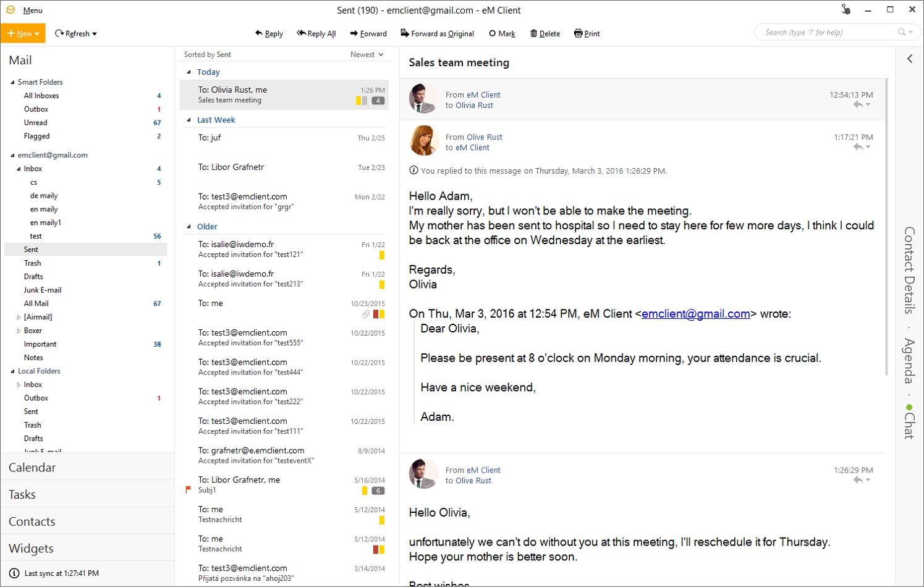Open the Agenda sidebar tab
The width and height of the screenshot is (924, 587).
coord(909,360)
